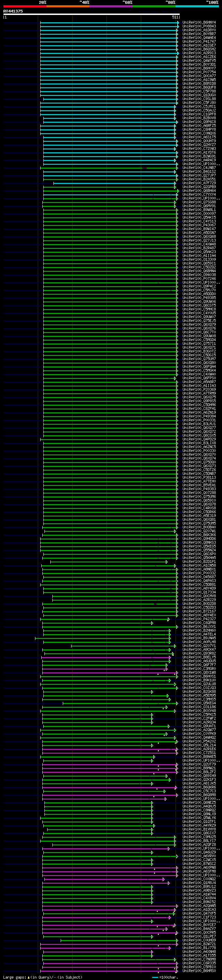222x980 pixels.
Task: Open the UniRef100_Q9HDD6 label
Action: click(199, 539)
